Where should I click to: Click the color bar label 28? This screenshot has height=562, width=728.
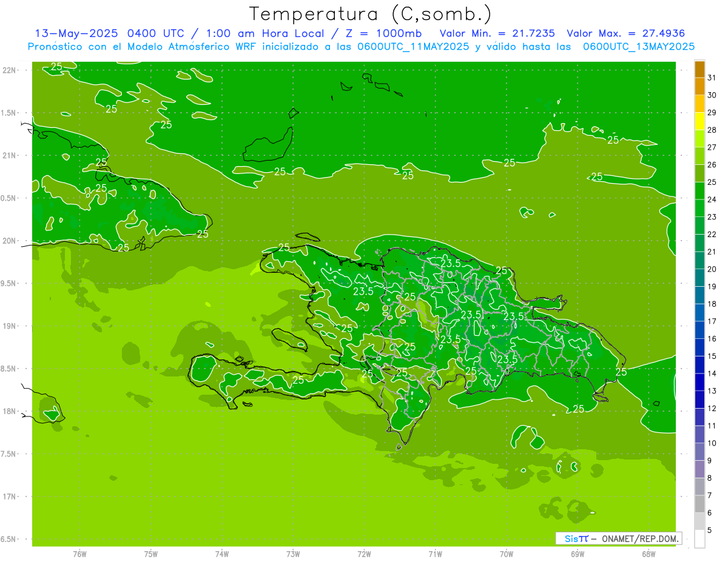point(712,130)
